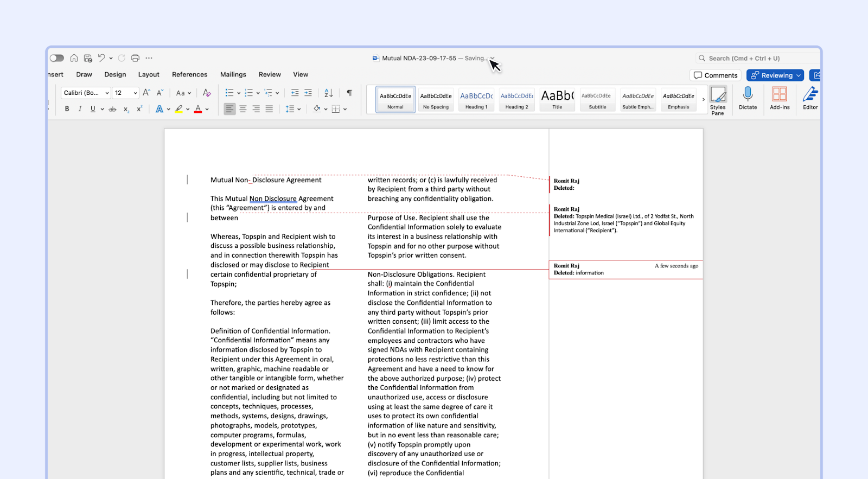Undo the last action
868x479 pixels.
point(101,58)
